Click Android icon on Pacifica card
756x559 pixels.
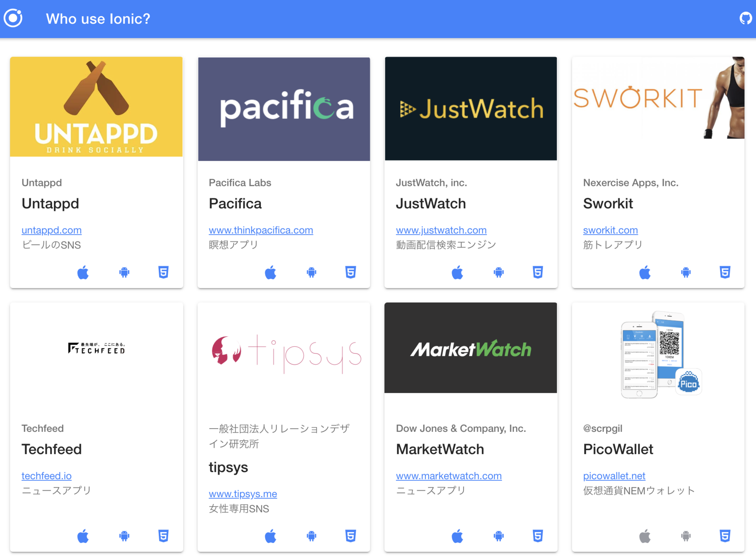point(312,272)
